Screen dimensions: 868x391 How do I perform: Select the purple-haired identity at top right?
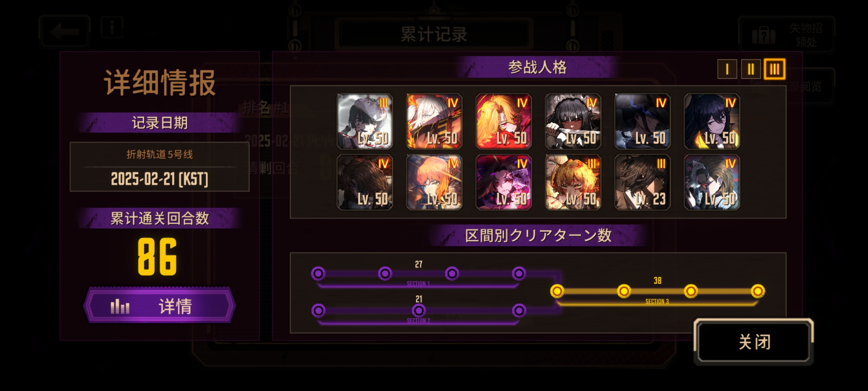[x=712, y=121]
